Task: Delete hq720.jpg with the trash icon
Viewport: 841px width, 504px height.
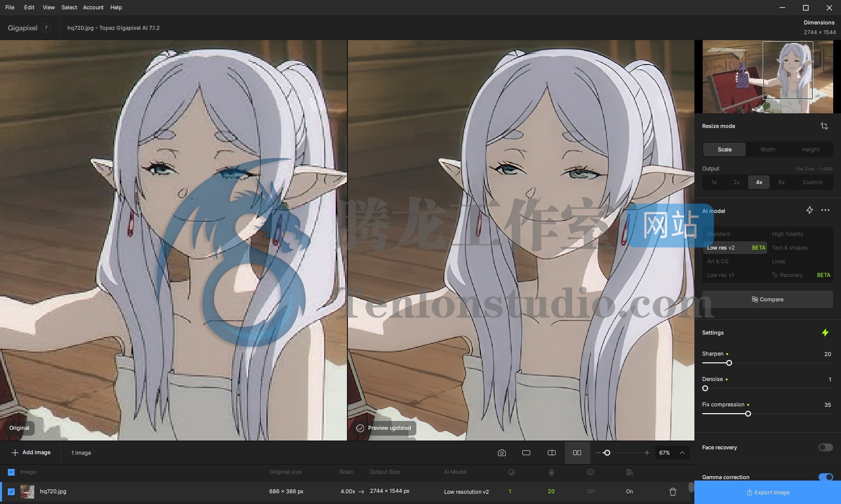Action: point(673,492)
